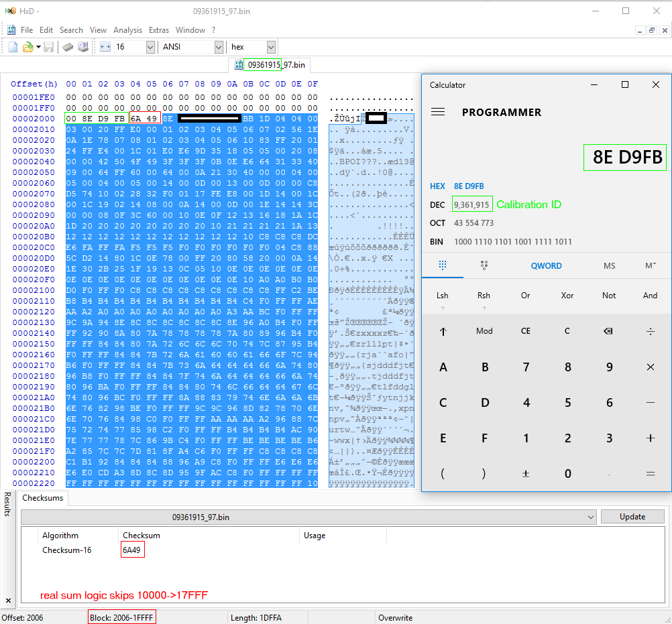Click the Open RAM chip icon
The width and height of the screenshot is (672, 624).
tap(68, 47)
